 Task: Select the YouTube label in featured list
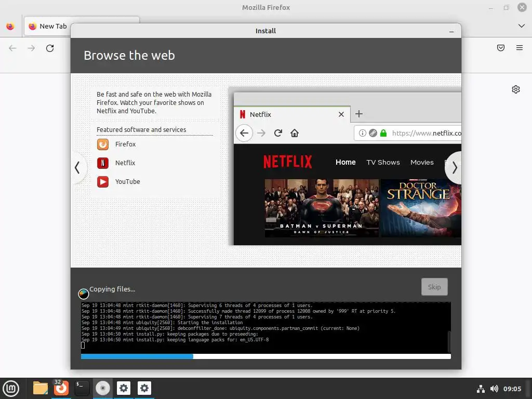pos(128,181)
